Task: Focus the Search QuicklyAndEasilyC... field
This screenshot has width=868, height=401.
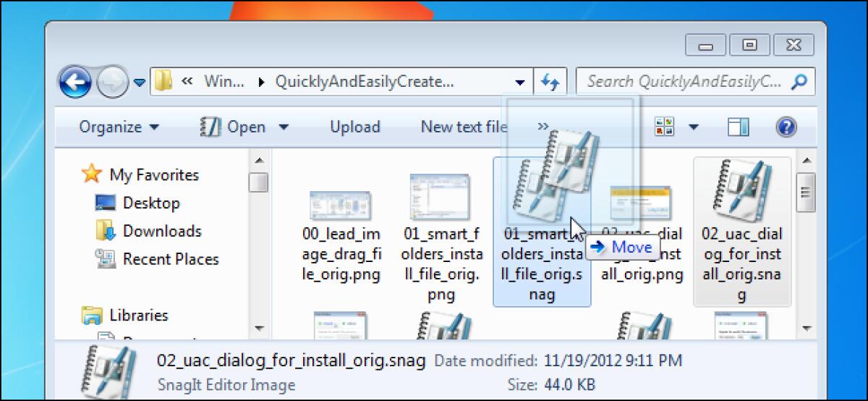Action: pyautogui.click(x=684, y=81)
